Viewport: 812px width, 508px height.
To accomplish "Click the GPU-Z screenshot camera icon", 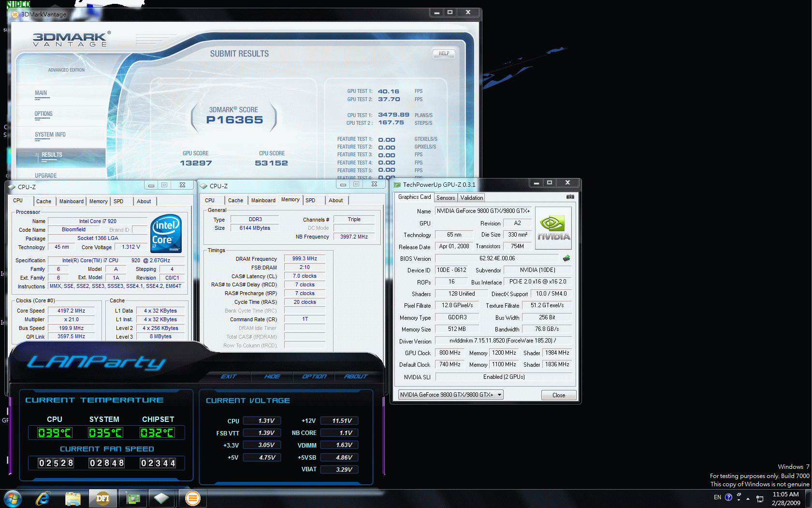I will coord(570,197).
